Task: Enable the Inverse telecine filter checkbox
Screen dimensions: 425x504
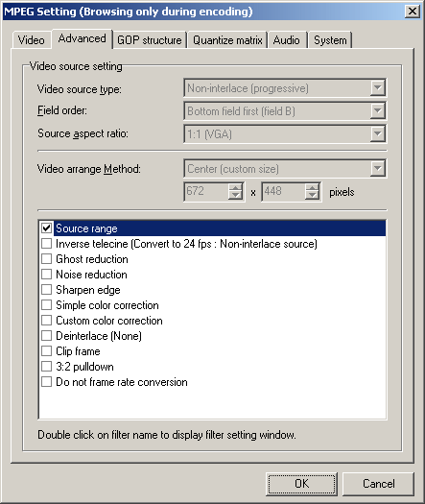Action: click(47, 244)
